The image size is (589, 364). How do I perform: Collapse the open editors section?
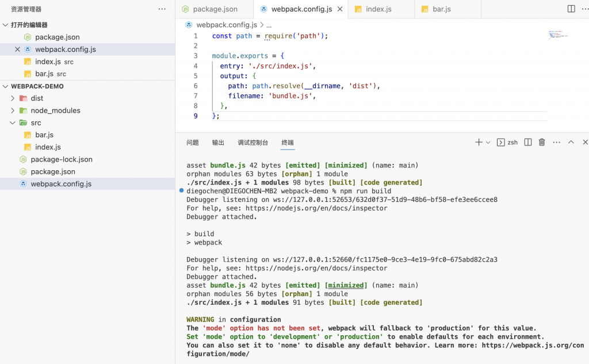(5, 25)
